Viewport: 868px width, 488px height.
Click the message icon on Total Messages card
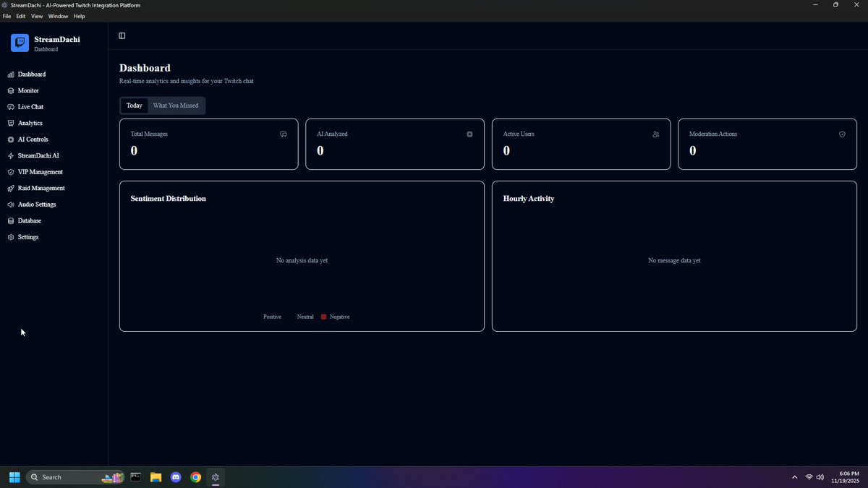coord(283,134)
